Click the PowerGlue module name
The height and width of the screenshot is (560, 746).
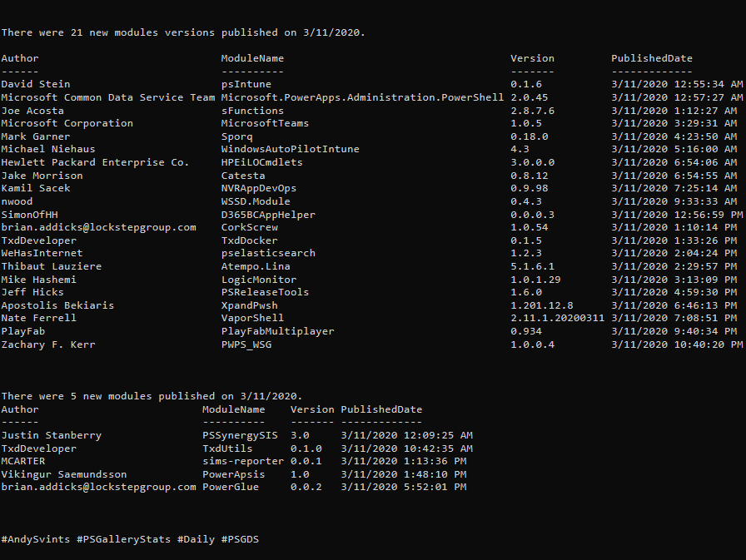231,488
